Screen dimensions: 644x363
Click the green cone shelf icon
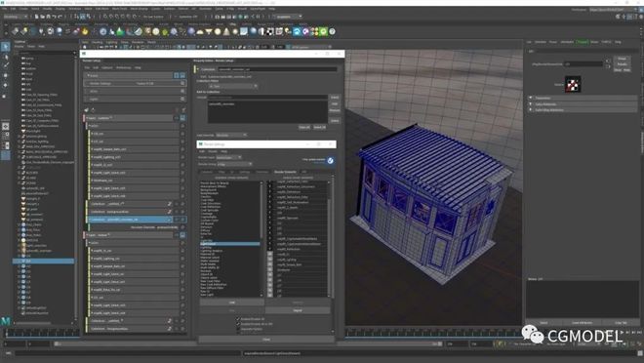120,31
